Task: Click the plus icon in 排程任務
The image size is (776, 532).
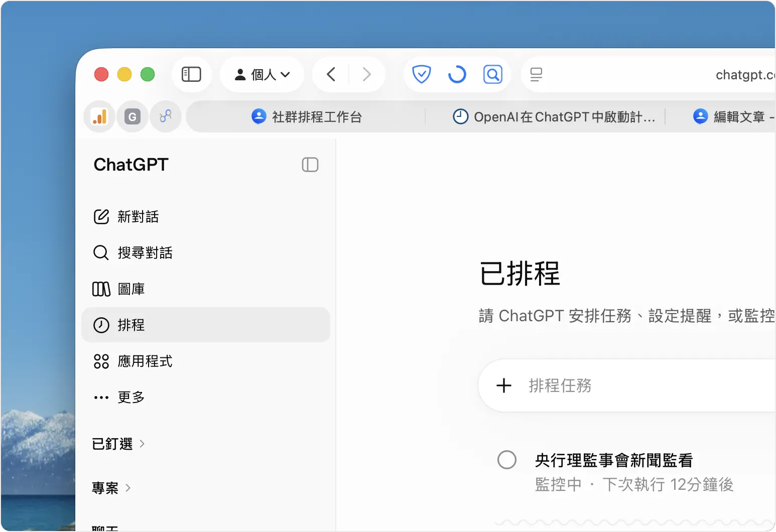Action: pyautogui.click(x=503, y=385)
